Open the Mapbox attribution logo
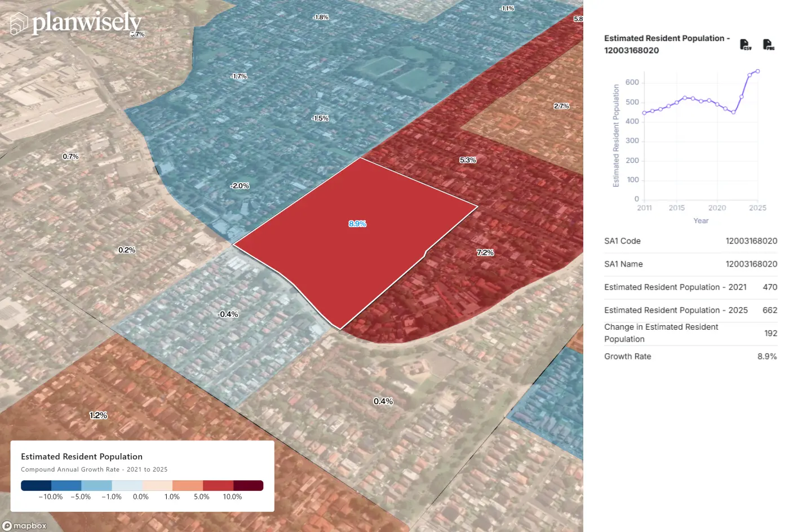Screen dimensions: 798x532 tap(25, 526)
